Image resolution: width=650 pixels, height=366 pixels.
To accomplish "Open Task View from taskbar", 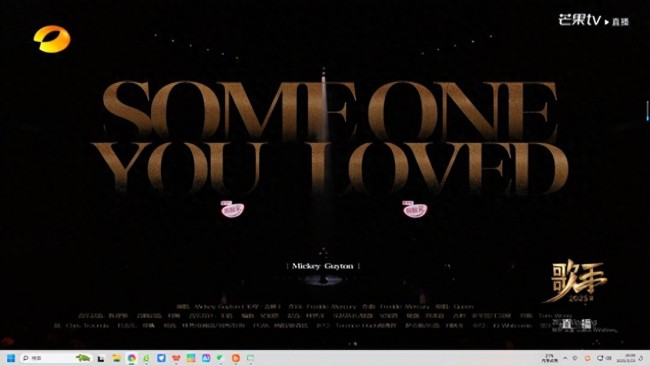I will (101, 359).
